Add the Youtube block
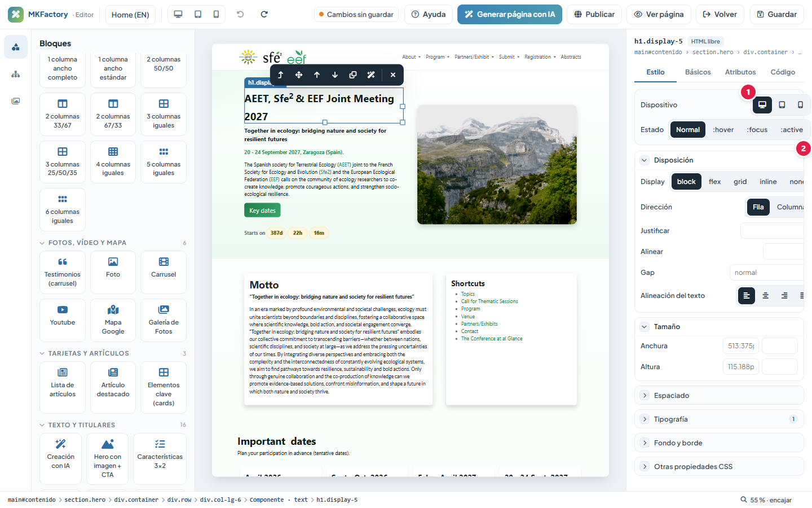 pos(63,320)
